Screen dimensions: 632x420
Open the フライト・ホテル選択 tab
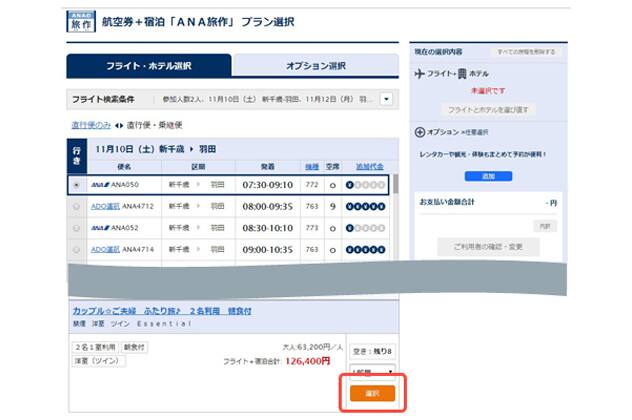pyautogui.click(x=149, y=66)
